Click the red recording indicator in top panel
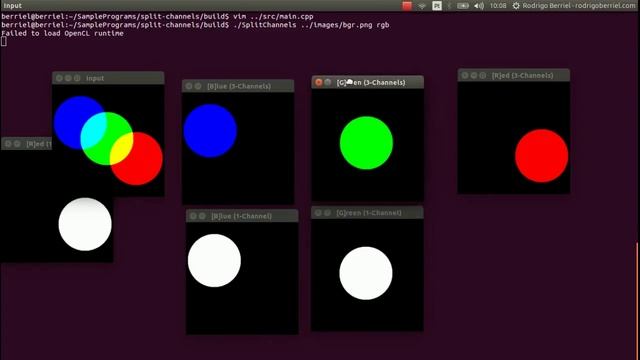640x360 pixels. click(407, 6)
